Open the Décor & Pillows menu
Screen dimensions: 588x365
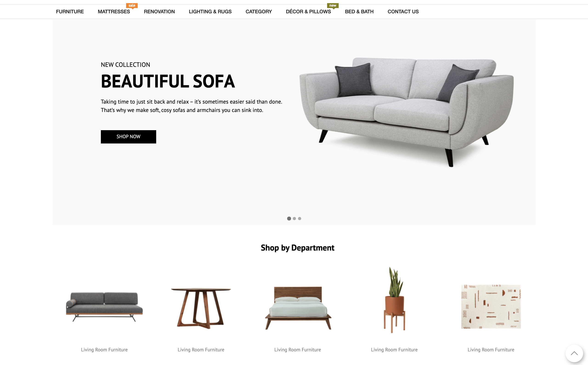click(x=308, y=11)
